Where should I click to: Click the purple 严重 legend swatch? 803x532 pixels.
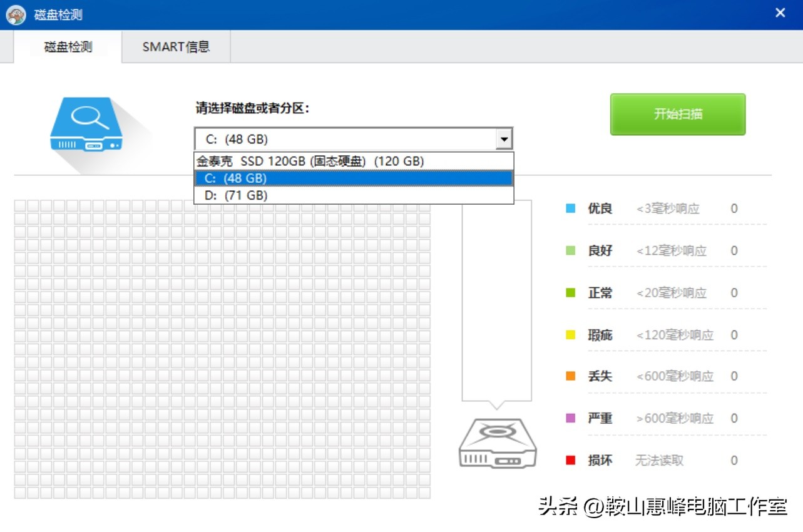coord(570,418)
